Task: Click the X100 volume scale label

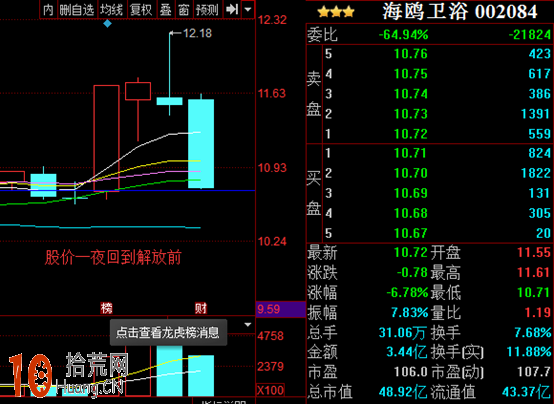Action: [x=270, y=390]
